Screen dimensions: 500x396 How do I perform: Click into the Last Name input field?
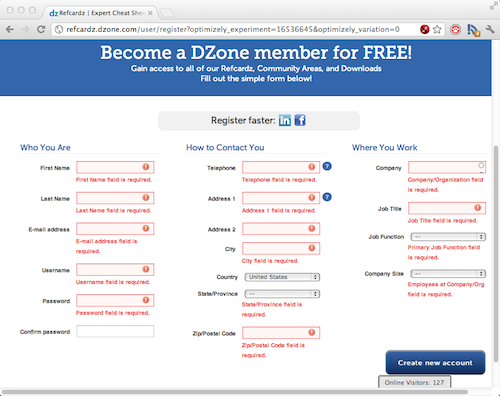point(115,198)
